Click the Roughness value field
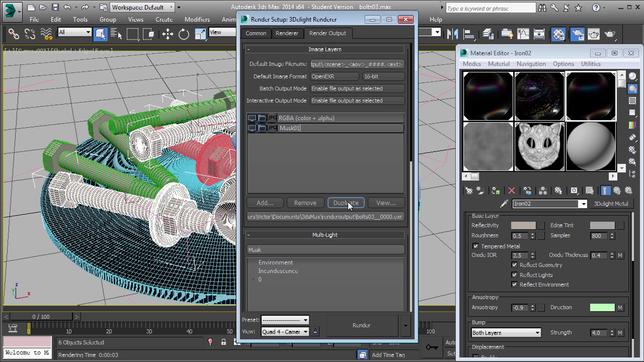This screenshot has width=644, height=362. (x=520, y=236)
